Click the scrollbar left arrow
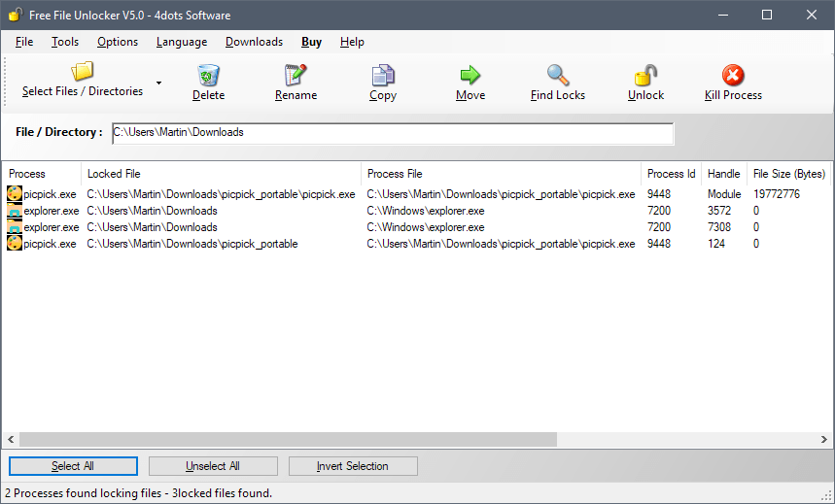The width and height of the screenshot is (835, 504). (x=11, y=440)
